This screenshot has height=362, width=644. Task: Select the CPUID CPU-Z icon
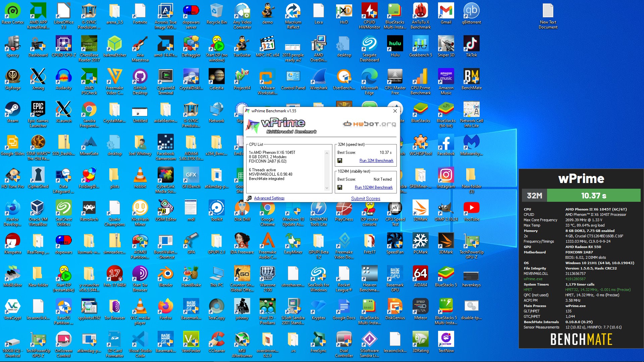[x=64, y=47]
